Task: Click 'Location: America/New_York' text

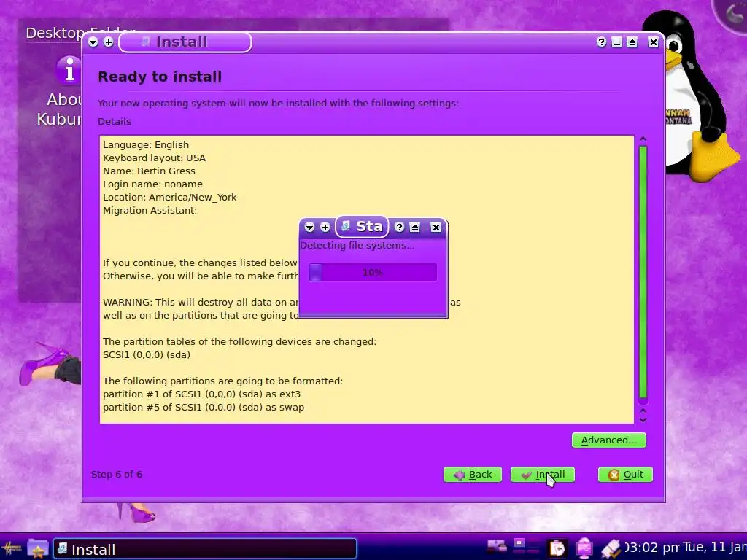Action: [x=169, y=198]
